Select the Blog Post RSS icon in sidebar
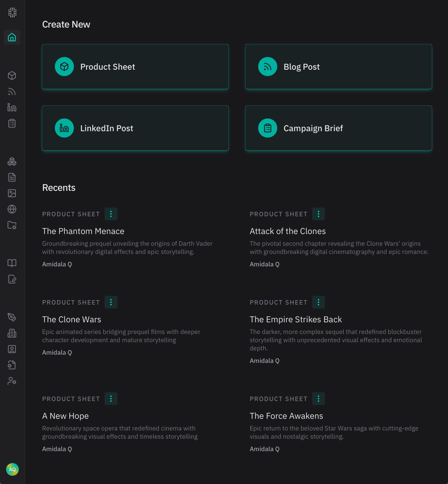The image size is (448, 484). pos(12,92)
